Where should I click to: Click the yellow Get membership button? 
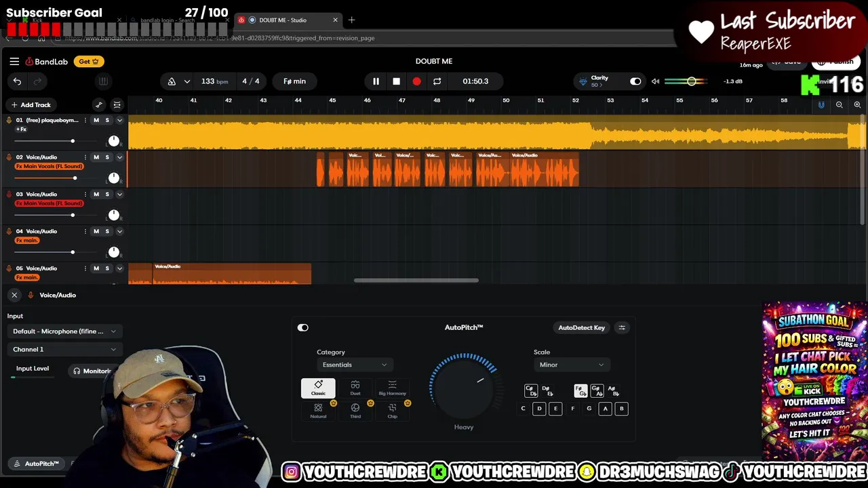coord(89,61)
